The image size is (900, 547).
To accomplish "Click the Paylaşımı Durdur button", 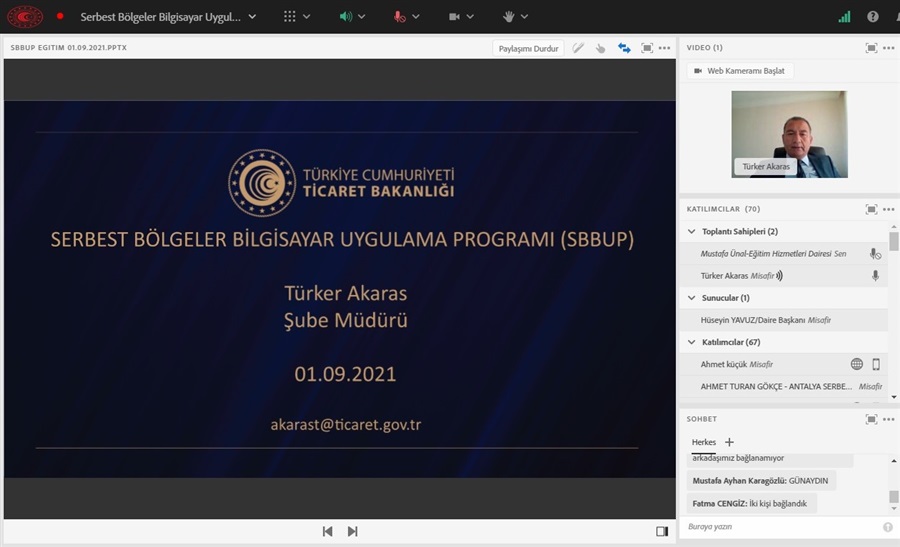I will (528, 48).
